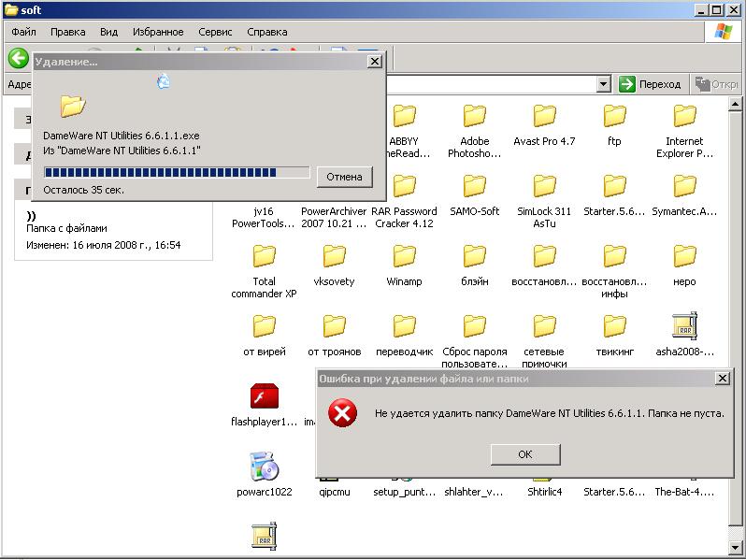The width and height of the screenshot is (746, 560).
Task: Select the от вирей folder
Action: (x=264, y=326)
